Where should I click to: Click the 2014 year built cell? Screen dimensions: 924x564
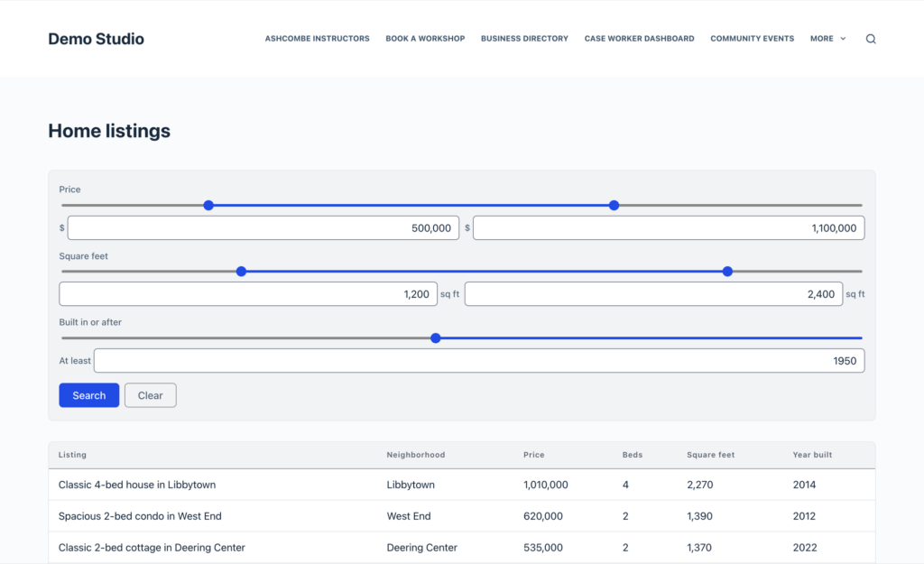coord(804,485)
